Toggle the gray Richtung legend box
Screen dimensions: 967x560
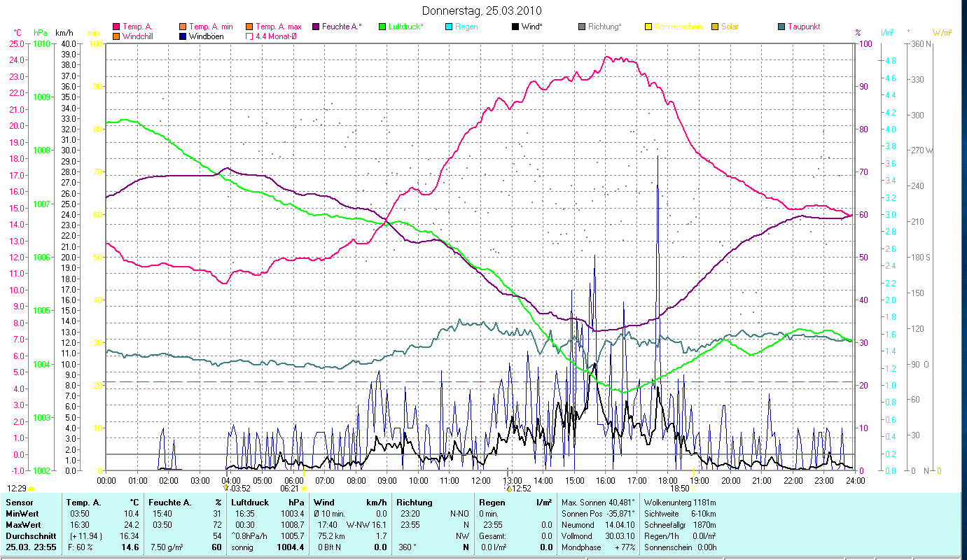(x=581, y=27)
